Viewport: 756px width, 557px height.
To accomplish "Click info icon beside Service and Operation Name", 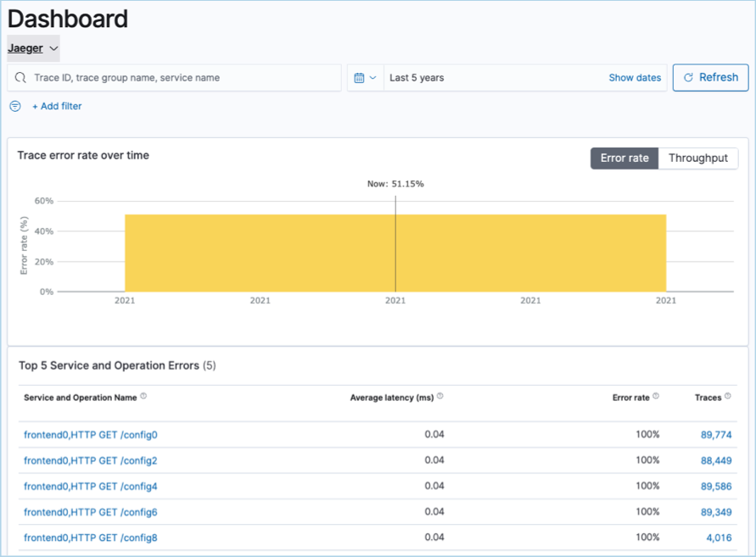I will pos(143,397).
